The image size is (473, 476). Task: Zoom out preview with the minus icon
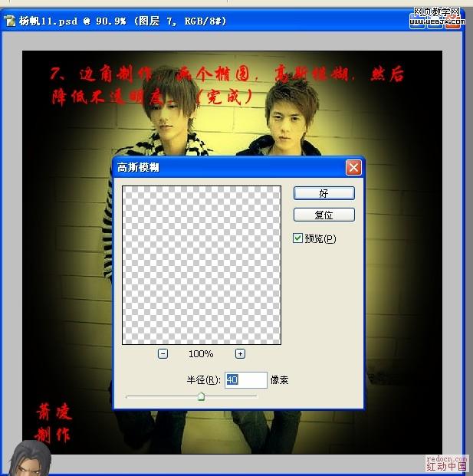point(163,353)
